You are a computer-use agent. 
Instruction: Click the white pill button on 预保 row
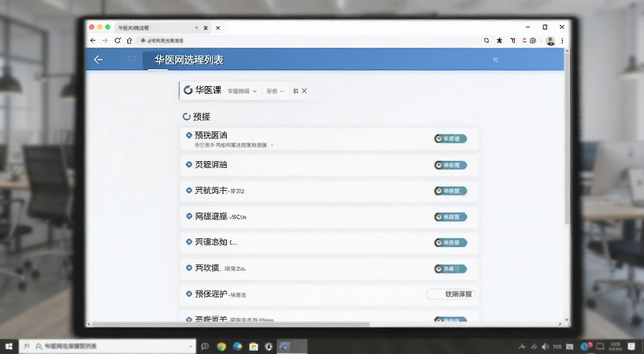coord(451,294)
